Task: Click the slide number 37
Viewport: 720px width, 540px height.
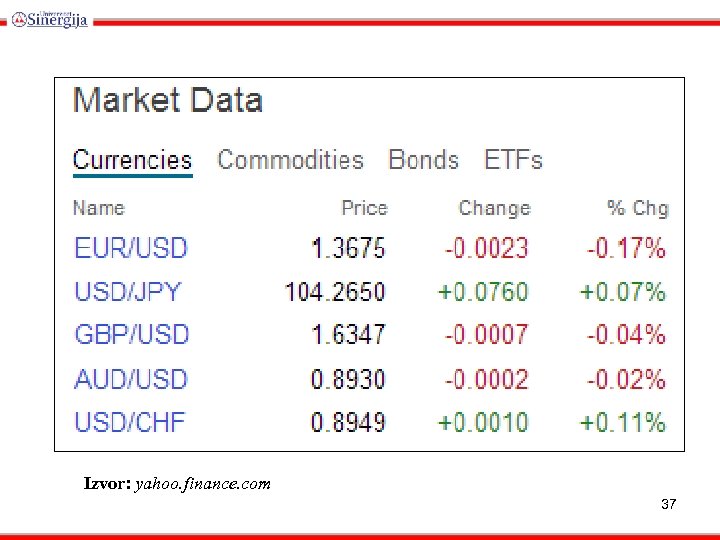Action: click(x=668, y=505)
